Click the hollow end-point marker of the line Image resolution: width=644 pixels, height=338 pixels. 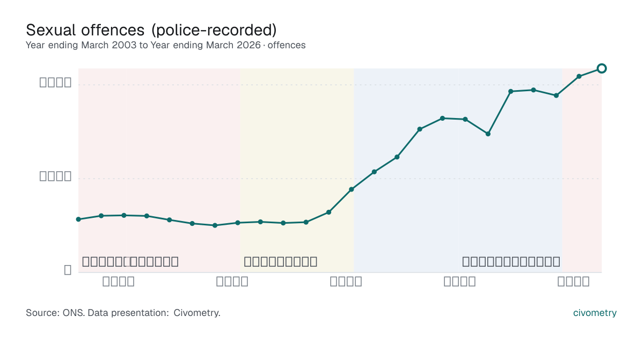(x=602, y=68)
